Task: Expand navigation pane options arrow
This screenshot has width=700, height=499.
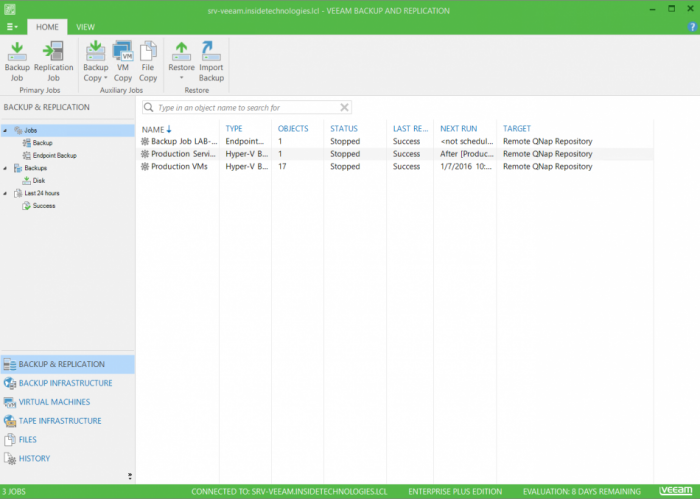Action: [130, 476]
